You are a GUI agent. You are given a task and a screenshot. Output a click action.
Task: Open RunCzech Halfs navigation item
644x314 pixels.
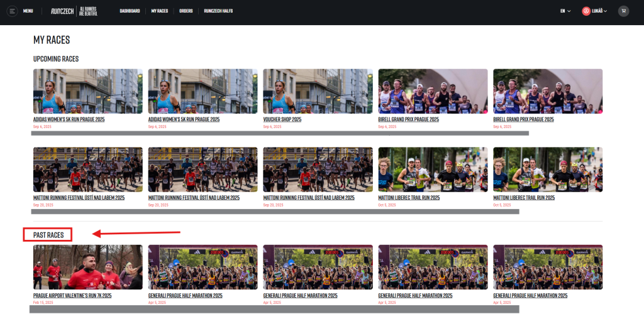point(218,11)
